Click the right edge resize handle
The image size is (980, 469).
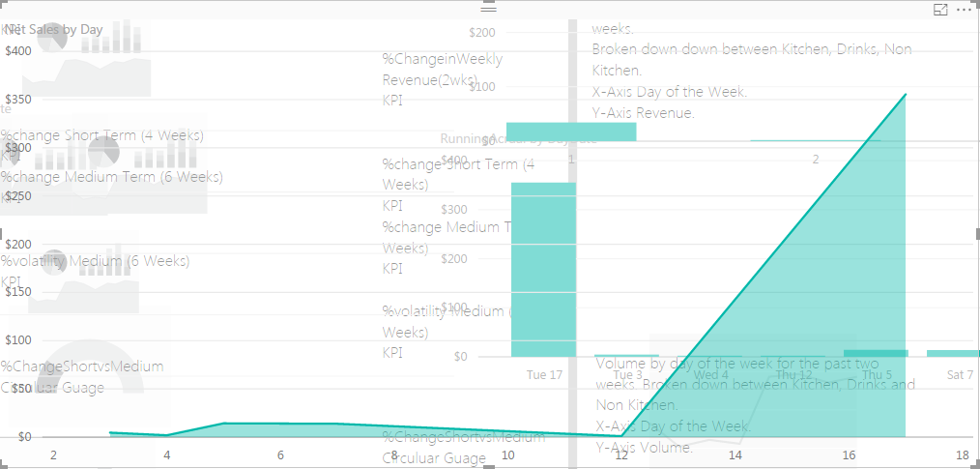click(x=977, y=233)
